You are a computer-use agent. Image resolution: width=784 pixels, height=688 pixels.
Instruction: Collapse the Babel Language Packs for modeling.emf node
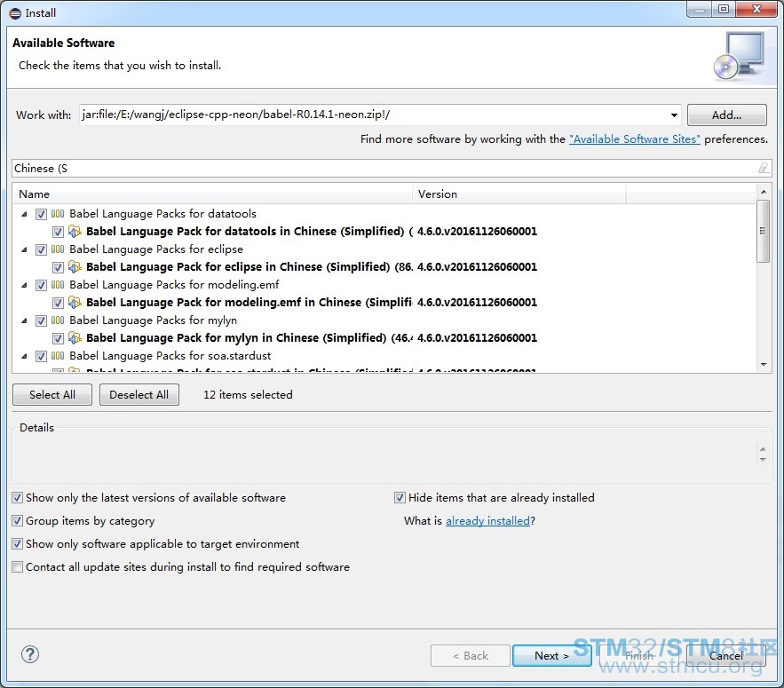(24, 285)
